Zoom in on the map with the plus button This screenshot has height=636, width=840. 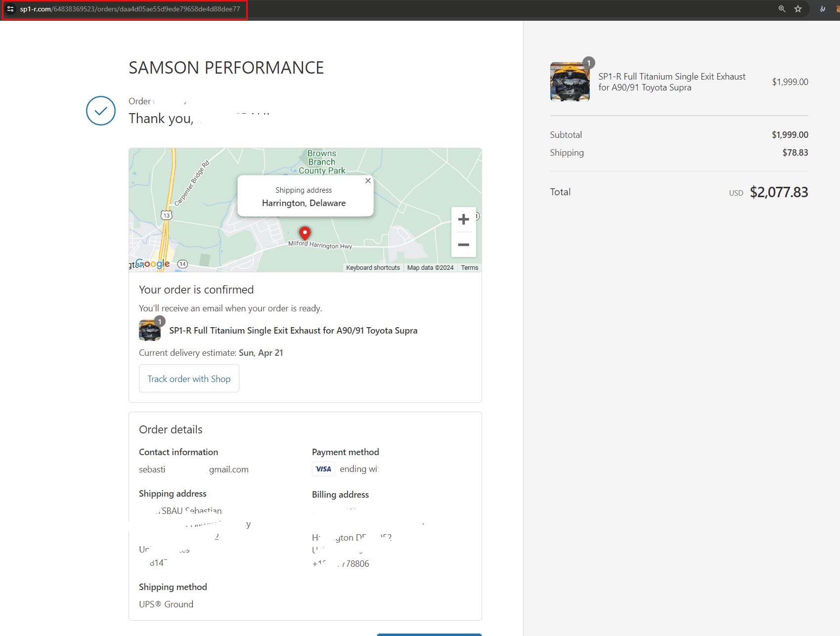coord(463,219)
